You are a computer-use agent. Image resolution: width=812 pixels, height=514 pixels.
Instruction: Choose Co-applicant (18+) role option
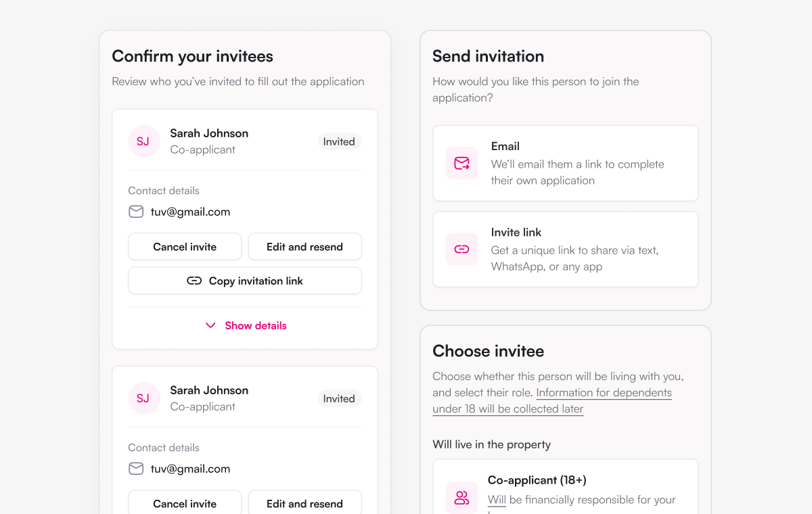(566, 487)
